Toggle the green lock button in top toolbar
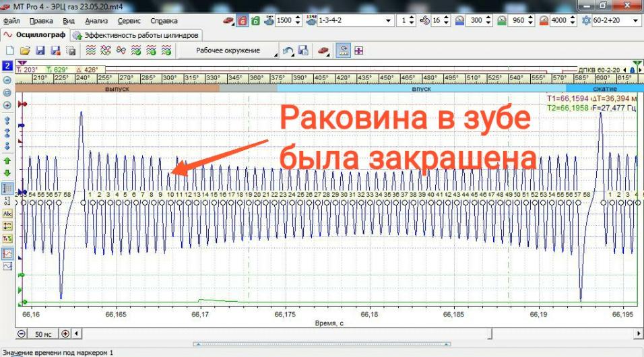 255,21
